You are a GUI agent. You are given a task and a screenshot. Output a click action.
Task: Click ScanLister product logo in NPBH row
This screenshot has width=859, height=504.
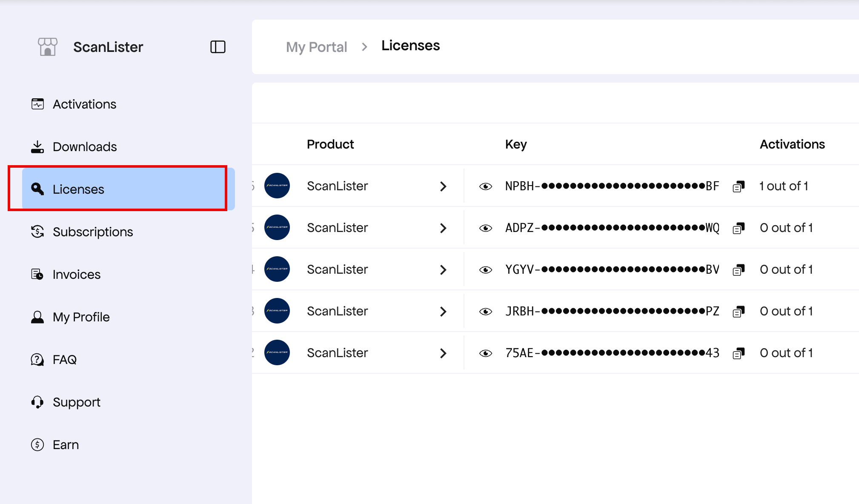pos(277,186)
